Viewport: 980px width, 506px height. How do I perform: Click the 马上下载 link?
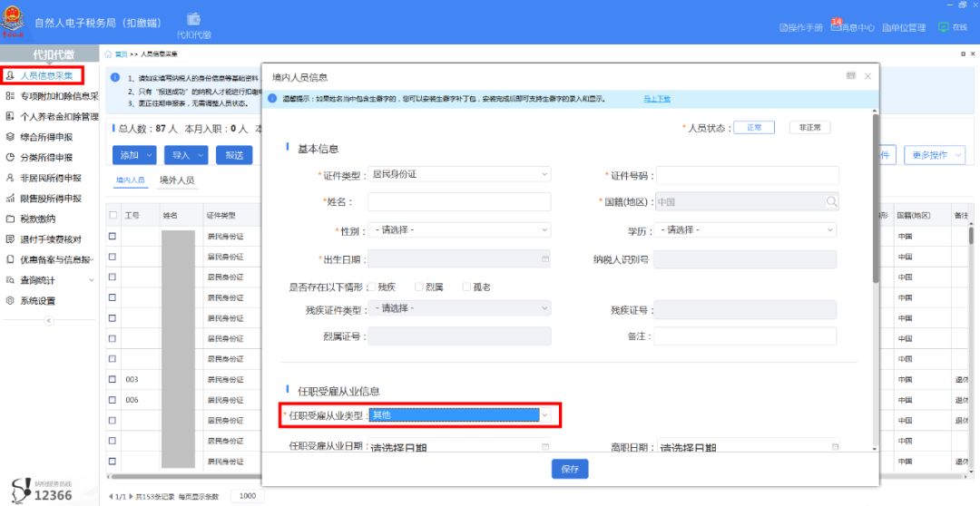657,99
